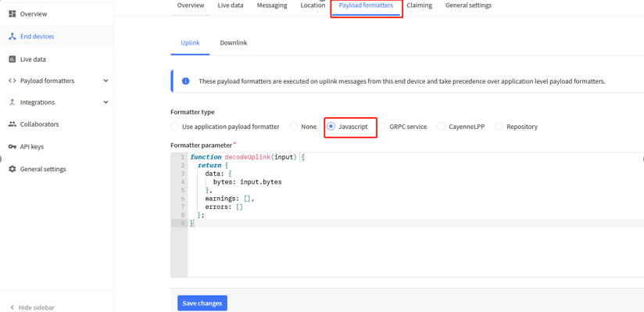
Task: Click the Save changes button
Action: click(202, 303)
